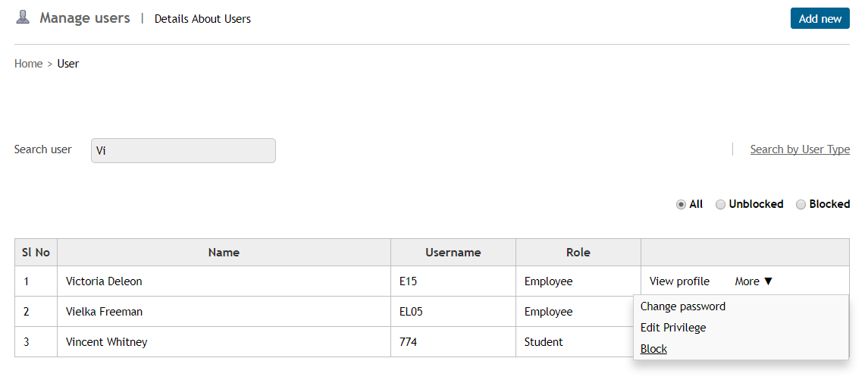
Task: Click the Role column header
Action: click(x=578, y=253)
